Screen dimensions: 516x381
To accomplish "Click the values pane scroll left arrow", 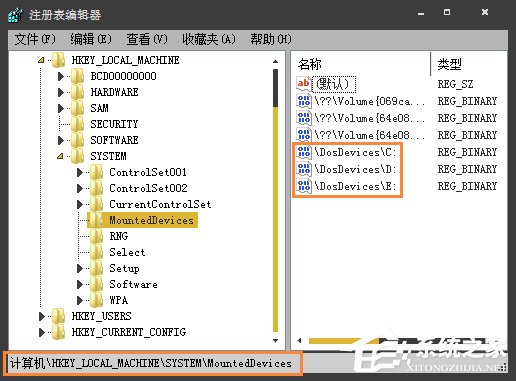I will (299, 341).
